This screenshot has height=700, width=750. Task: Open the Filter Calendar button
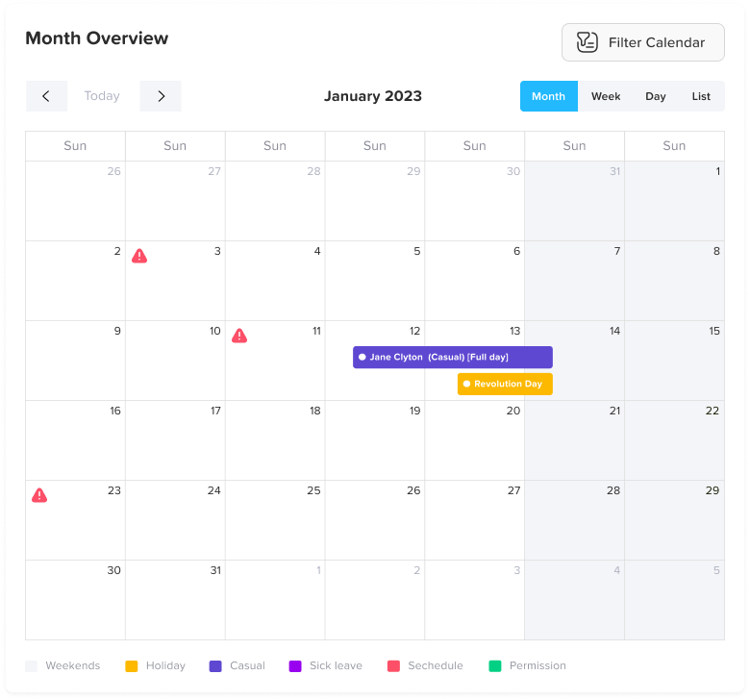(642, 42)
